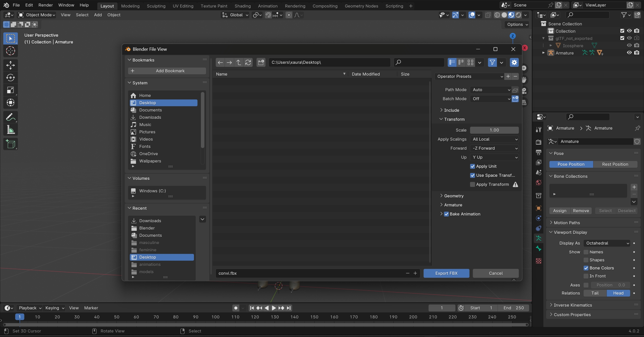Screen dimensions: 644x337
Task: Refresh the file list
Action: [248, 62]
